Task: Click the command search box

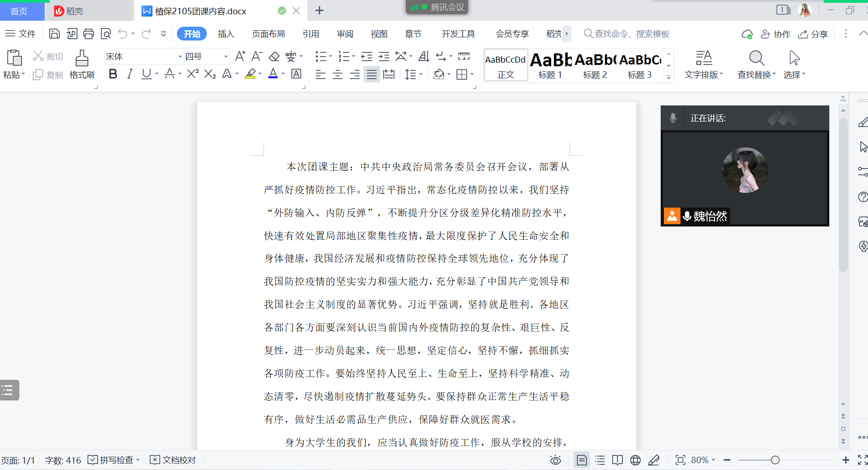Action: 627,34
